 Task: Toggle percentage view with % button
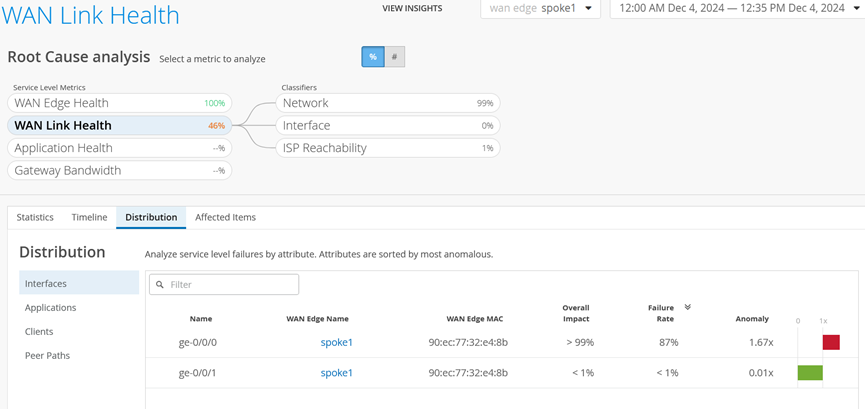372,57
